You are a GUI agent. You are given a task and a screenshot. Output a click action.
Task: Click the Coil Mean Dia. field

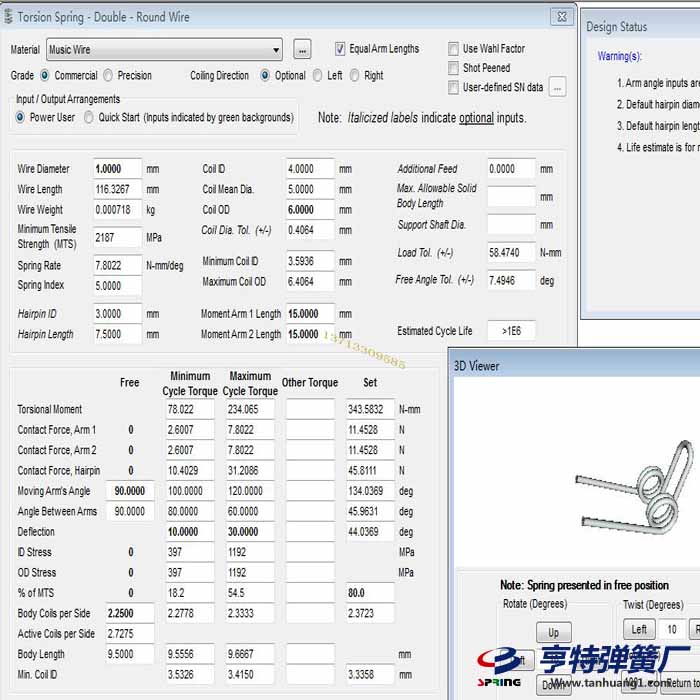(x=310, y=189)
